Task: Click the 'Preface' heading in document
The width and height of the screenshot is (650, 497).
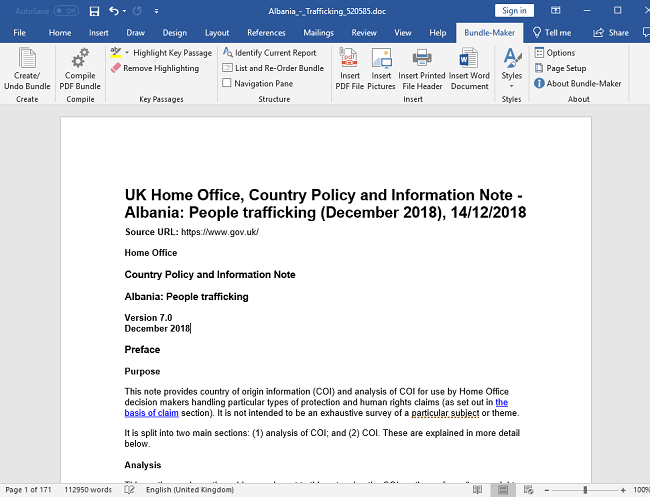Action: point(142,349)
